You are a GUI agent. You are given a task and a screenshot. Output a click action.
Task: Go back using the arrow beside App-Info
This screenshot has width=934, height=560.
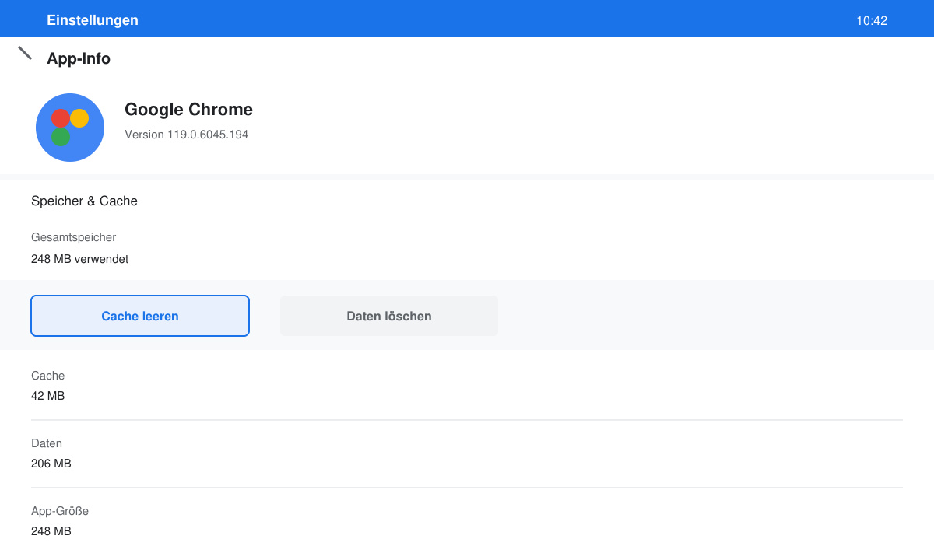pyautogui.click(x=25, y=53)
